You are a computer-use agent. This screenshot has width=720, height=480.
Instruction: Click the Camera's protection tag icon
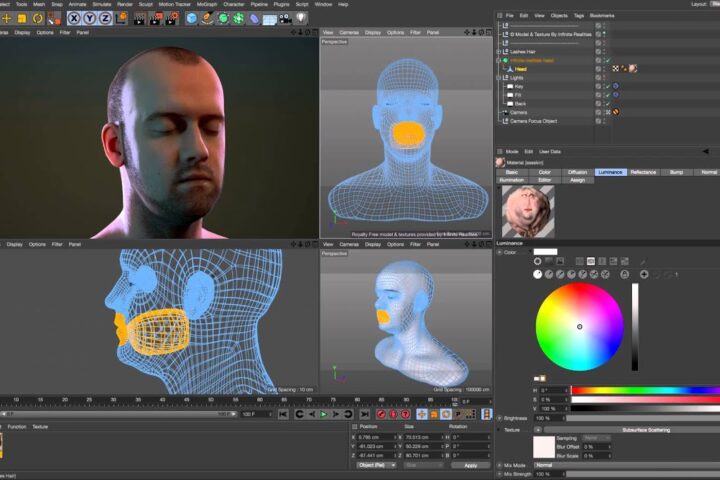click(x=616, y=112)
